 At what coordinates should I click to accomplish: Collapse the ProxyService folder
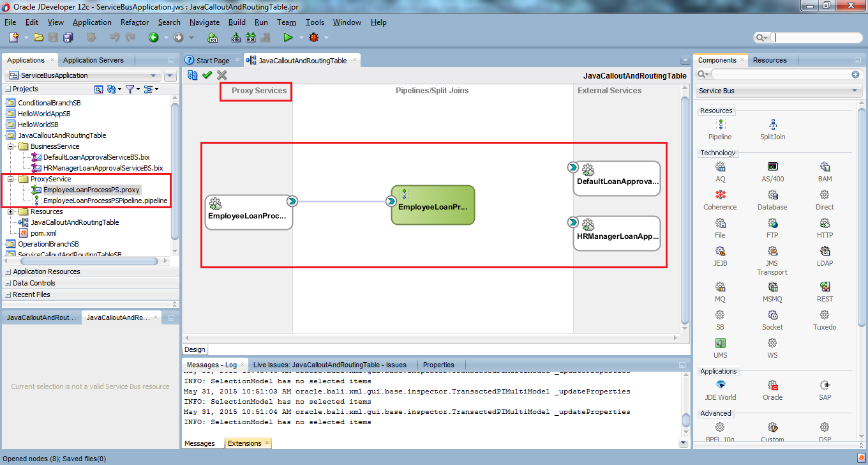pyautogui.click(x=10, y=179)
